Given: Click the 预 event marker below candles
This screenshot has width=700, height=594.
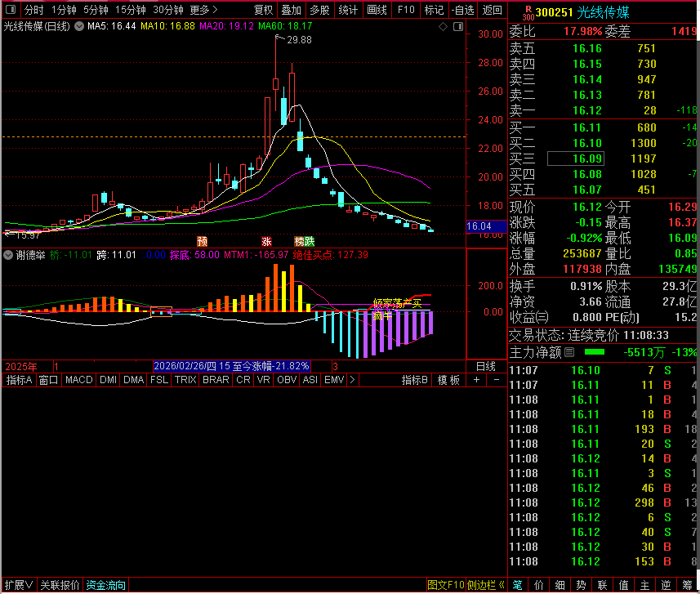Looking at the screenshot, I should pos(202,241).
